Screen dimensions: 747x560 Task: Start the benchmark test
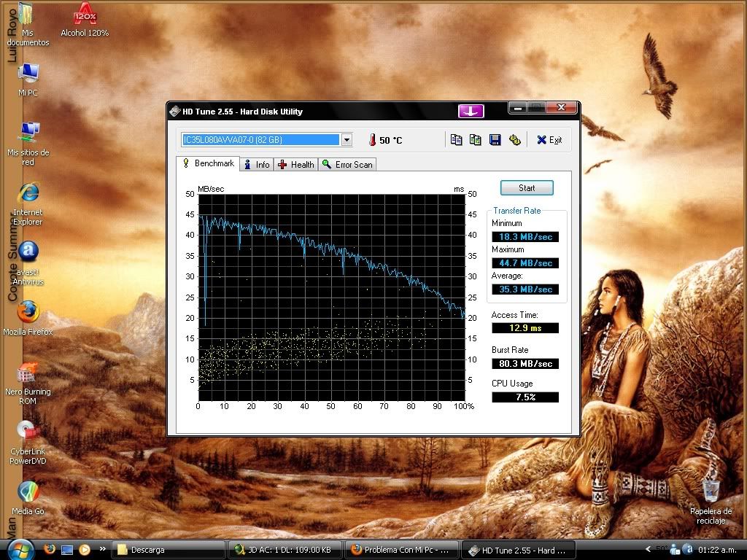pyautogui.click(x=527, y=187)
